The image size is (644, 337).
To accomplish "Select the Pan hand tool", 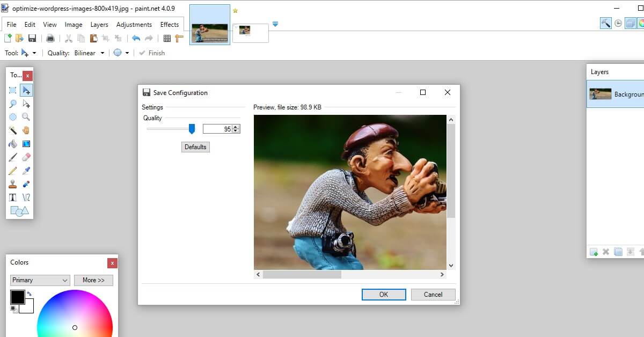I will pos(26,130).
